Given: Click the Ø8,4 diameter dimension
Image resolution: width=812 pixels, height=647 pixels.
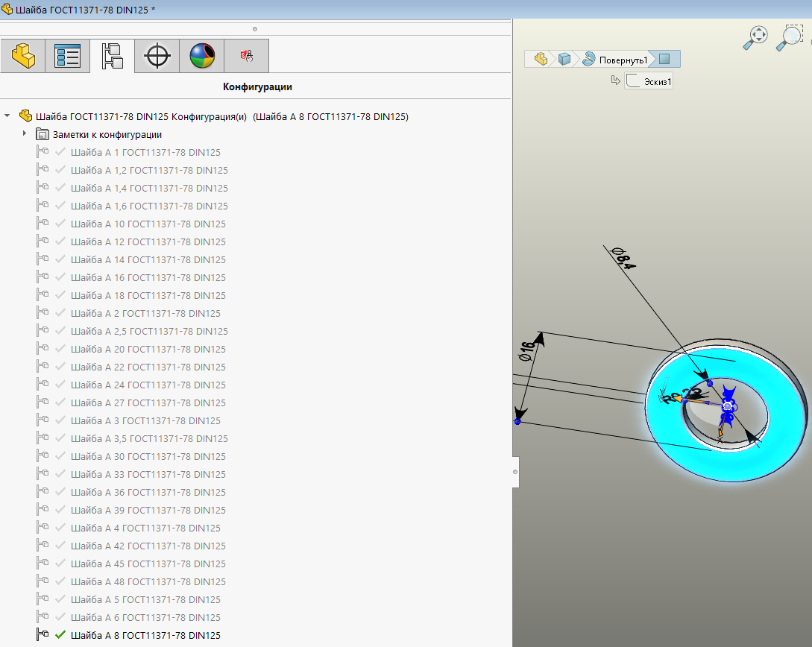Looking at the screenshot, I should (624, 257).
